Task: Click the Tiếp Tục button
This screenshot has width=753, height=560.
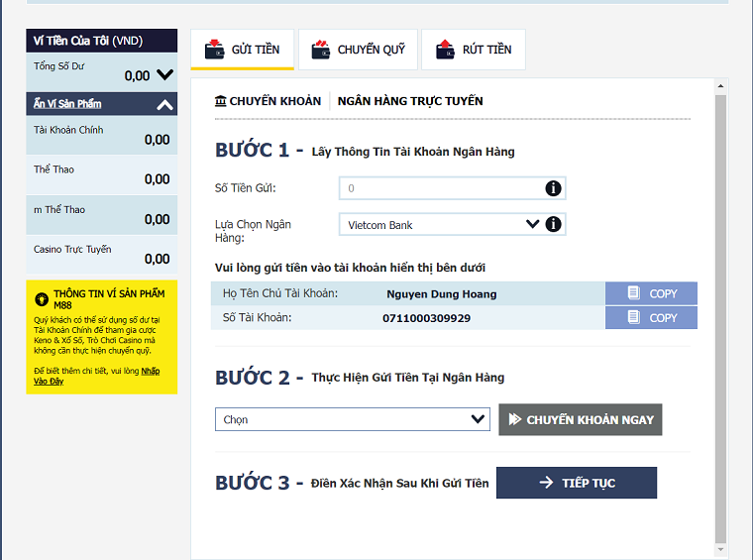Action: [577, 483]
